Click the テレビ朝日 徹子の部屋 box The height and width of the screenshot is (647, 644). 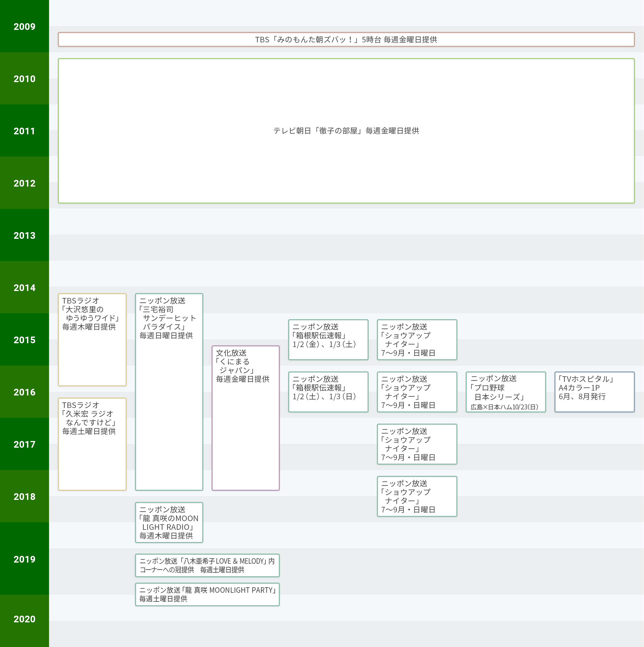click(346, 131)
